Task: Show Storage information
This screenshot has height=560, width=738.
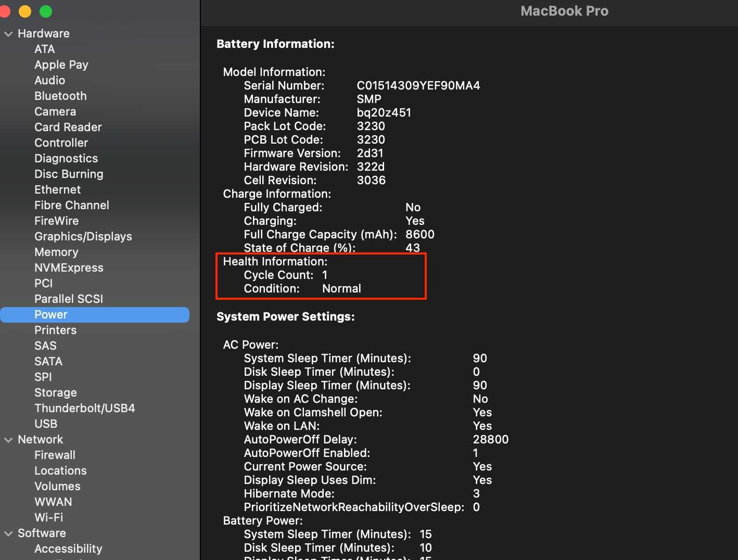Action: tap(56, 392)
